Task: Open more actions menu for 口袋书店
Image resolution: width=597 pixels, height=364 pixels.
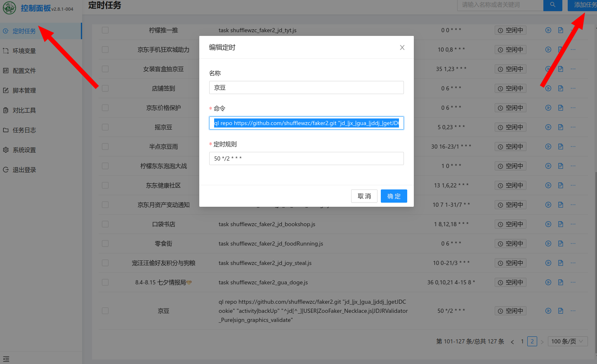Action: click(x=573, y=224)
